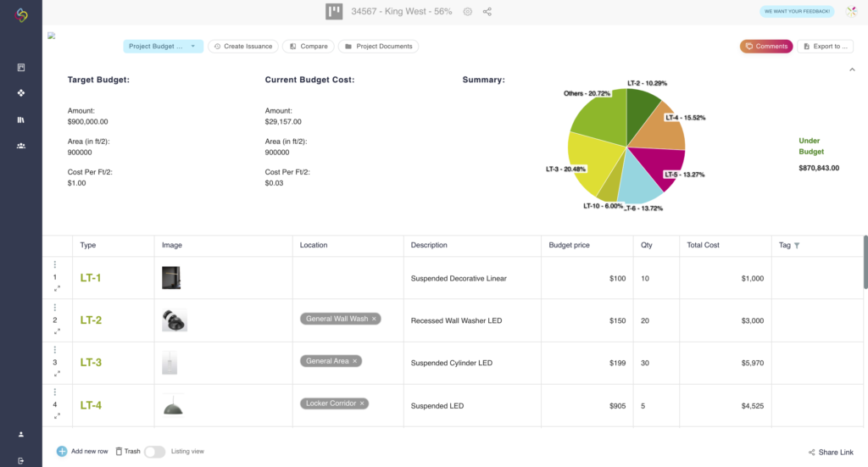
Task: Click the Compare button
Action: click(x=308, y=47)
